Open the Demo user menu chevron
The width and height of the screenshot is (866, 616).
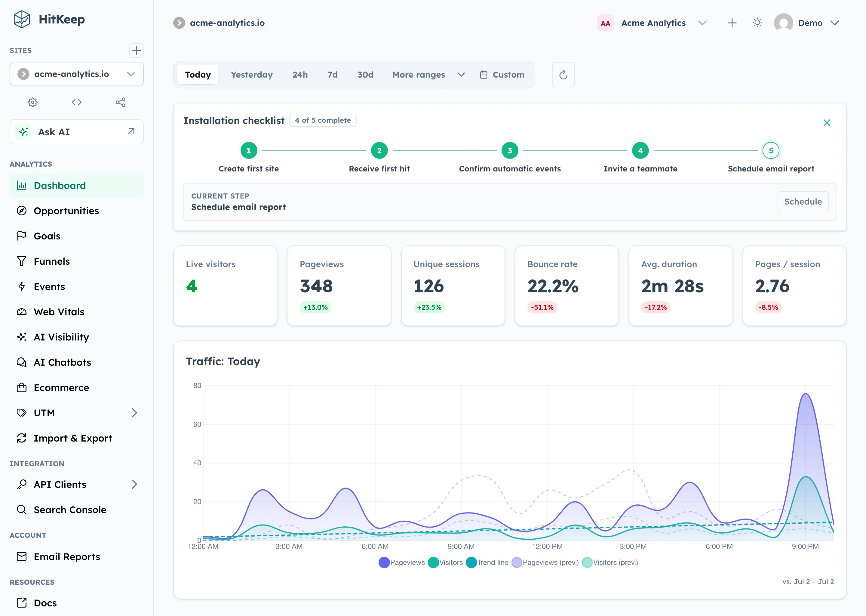coord(834,23)
